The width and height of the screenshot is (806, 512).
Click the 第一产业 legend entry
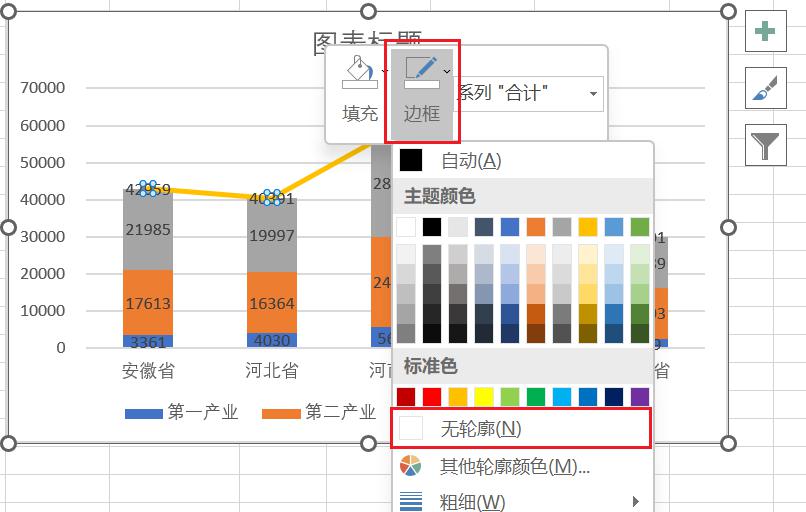[181, 412]
